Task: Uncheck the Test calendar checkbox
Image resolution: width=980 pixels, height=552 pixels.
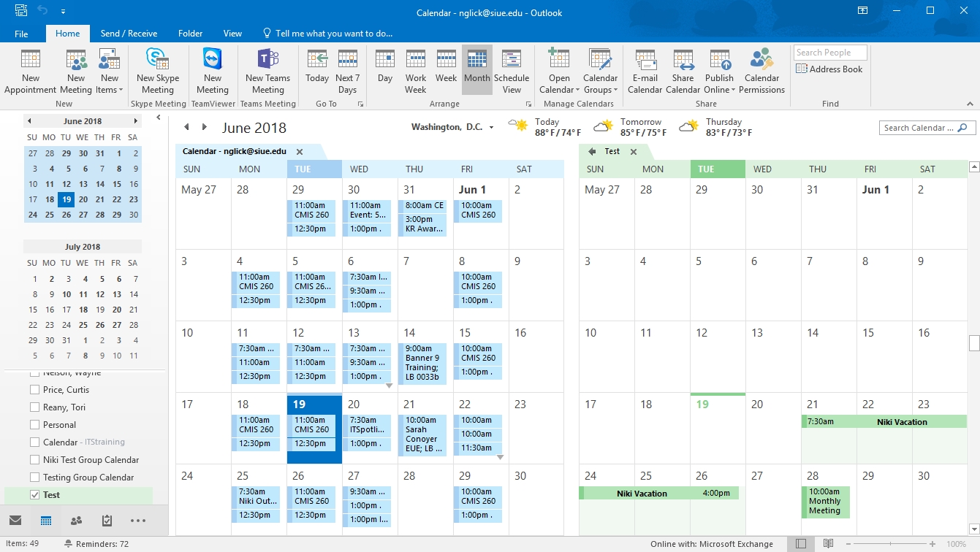Action: 34,495
